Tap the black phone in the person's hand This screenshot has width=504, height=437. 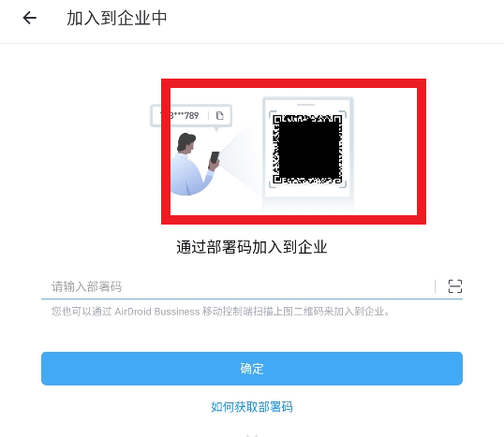pyautogui.click(x=215, y=157)
